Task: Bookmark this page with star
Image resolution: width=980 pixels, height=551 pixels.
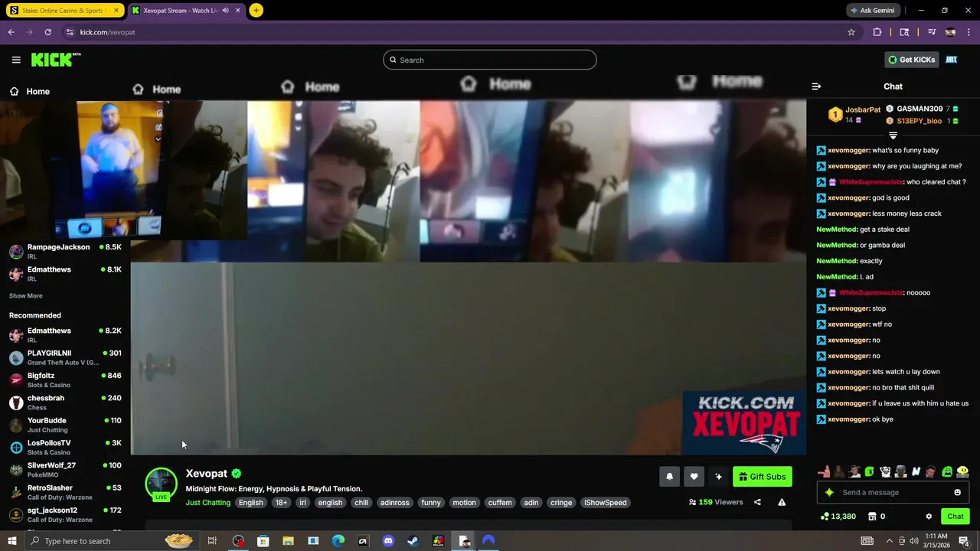Action: pyautogui.click(x=851, y=32)
